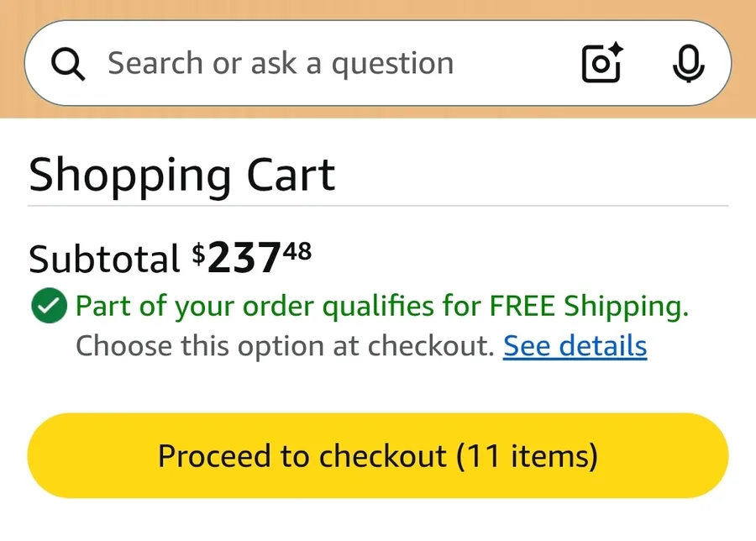
Task: Click the orange header bar background
Action: click(x=378, y=8)
